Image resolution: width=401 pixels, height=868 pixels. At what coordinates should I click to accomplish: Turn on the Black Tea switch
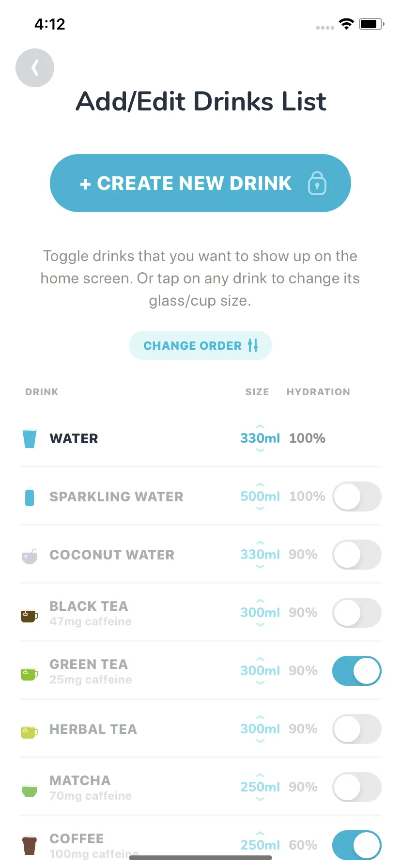click(357, 613)
